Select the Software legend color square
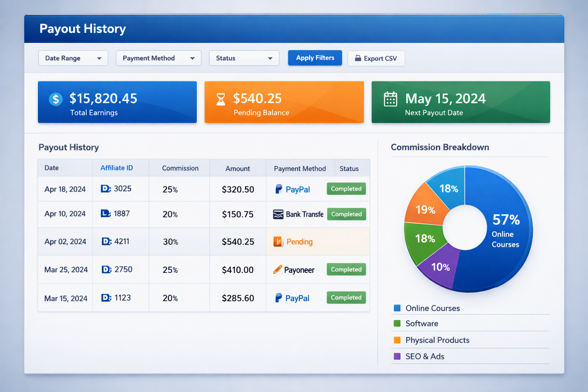Viewport: 588px width, 392px height. (x=397, y=323)
